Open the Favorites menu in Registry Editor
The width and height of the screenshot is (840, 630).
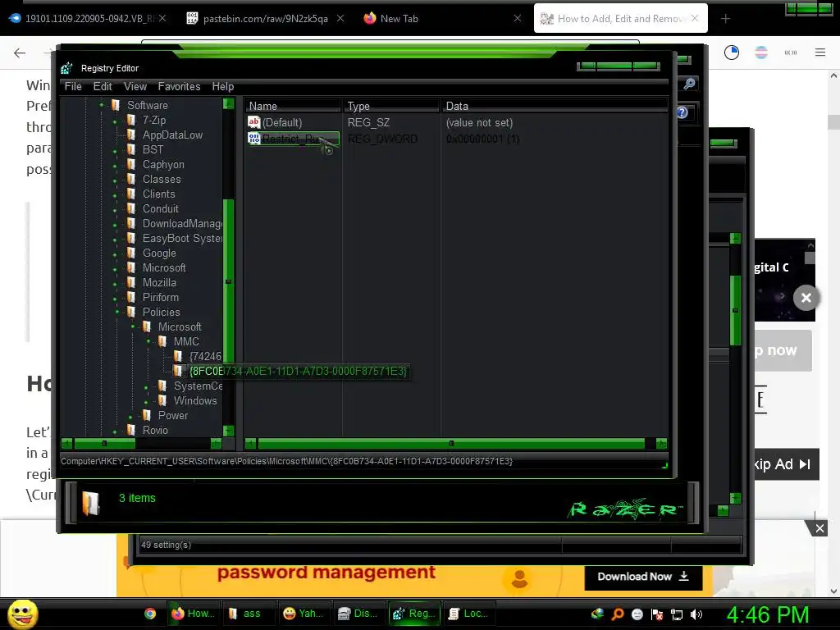click(x=179, y=86)
